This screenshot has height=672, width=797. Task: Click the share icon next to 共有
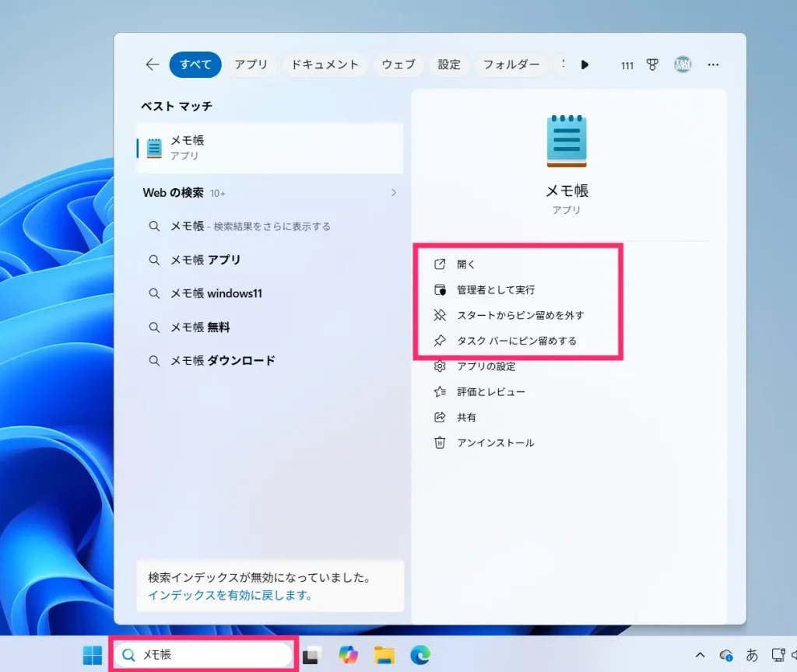tap(440, 417)
